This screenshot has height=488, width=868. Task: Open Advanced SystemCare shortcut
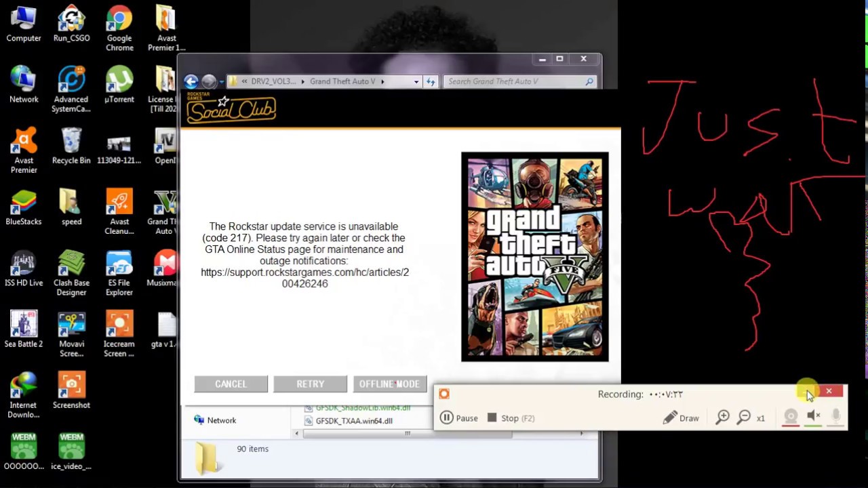(x=71, y=89)
